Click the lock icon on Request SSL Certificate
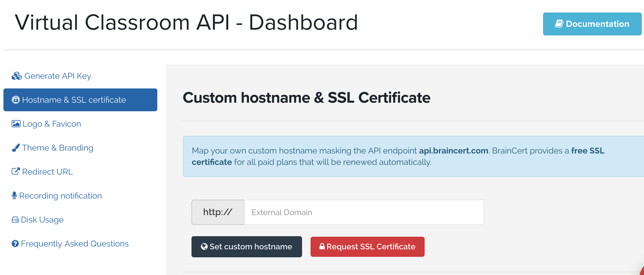Screen dimensions: 644x275 point(322,246)
